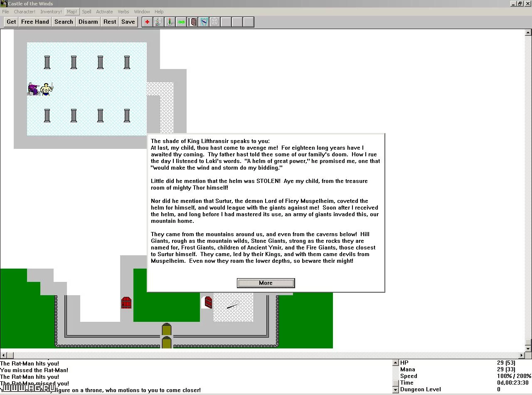Click the purple king figure on throne
532x395 pixels.
pos(34,89)
